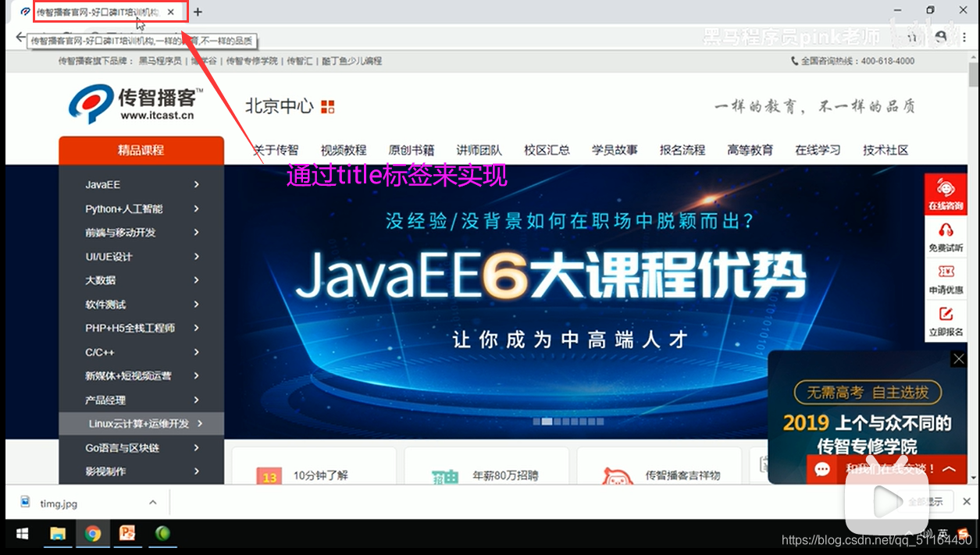Go back using browser back arrow
Image resolution: width=980 pixels, height=555 pixels.
point(20,37)
